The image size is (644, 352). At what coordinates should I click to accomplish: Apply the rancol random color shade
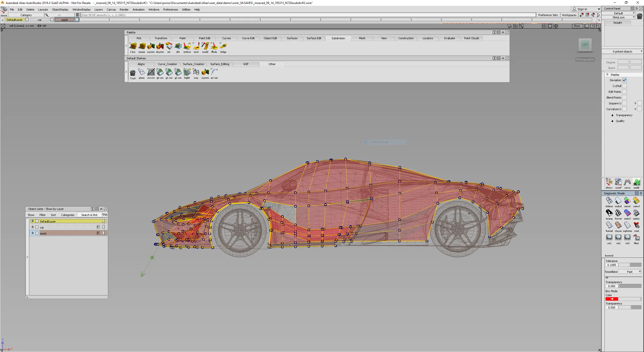pyautogui.click(x=627, y=202)
